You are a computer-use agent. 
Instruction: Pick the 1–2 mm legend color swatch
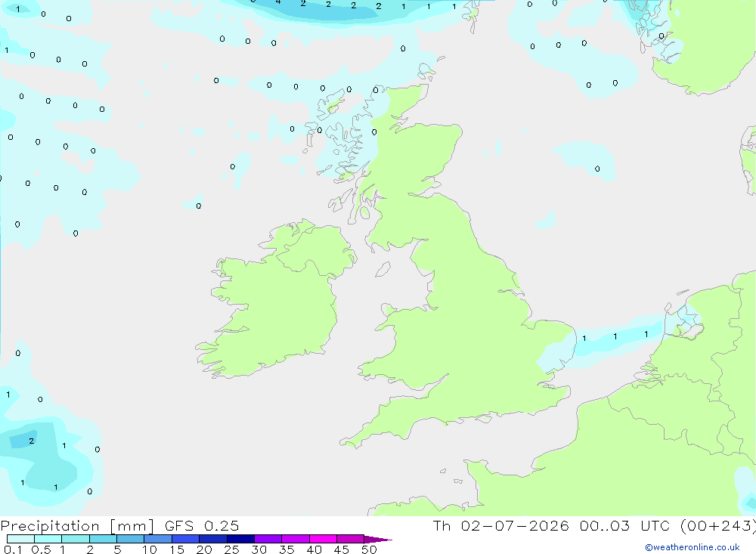pos(76,539)
